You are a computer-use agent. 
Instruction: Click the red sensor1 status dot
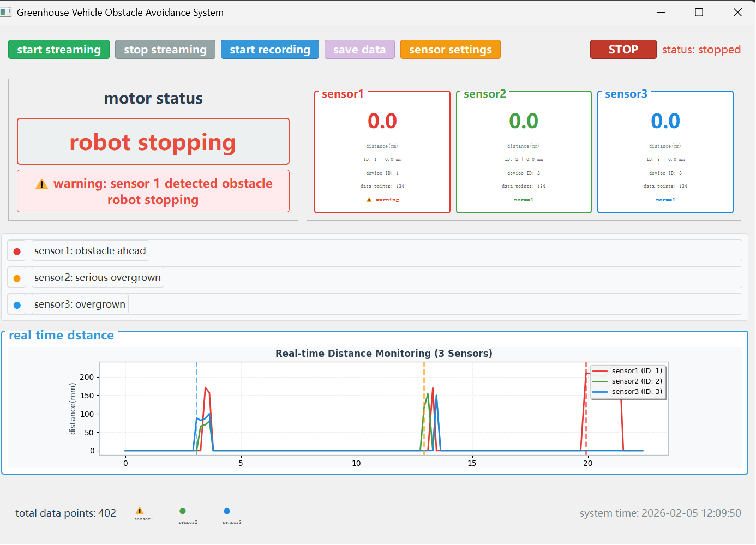click(x=17, y=251)
